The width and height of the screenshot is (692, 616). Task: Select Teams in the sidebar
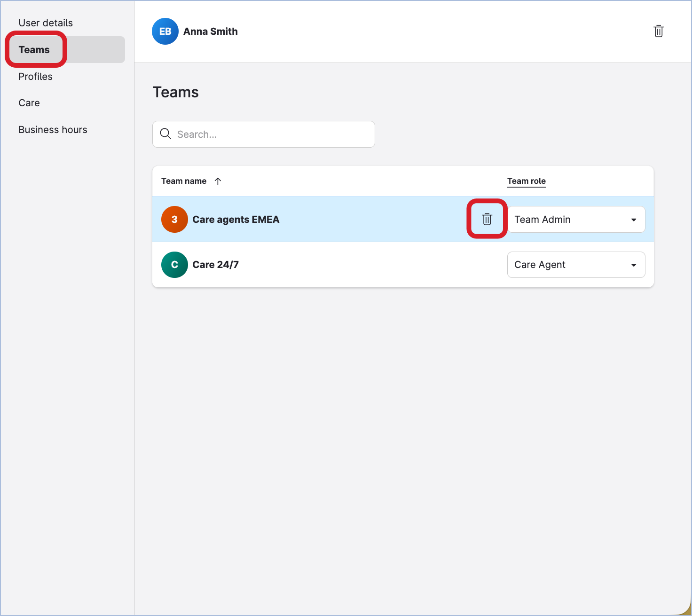coord(34,50)
